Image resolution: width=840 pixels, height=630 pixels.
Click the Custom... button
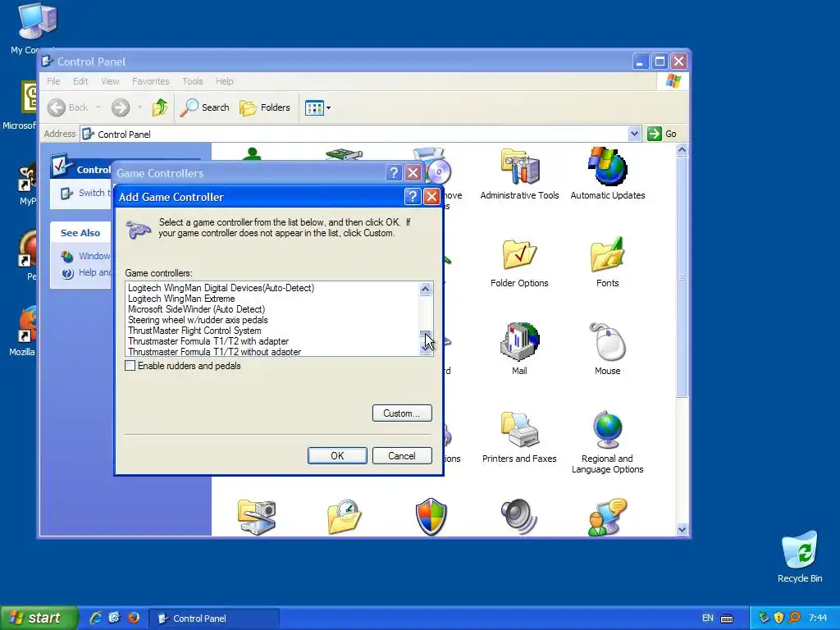click(x=402, y=413)
